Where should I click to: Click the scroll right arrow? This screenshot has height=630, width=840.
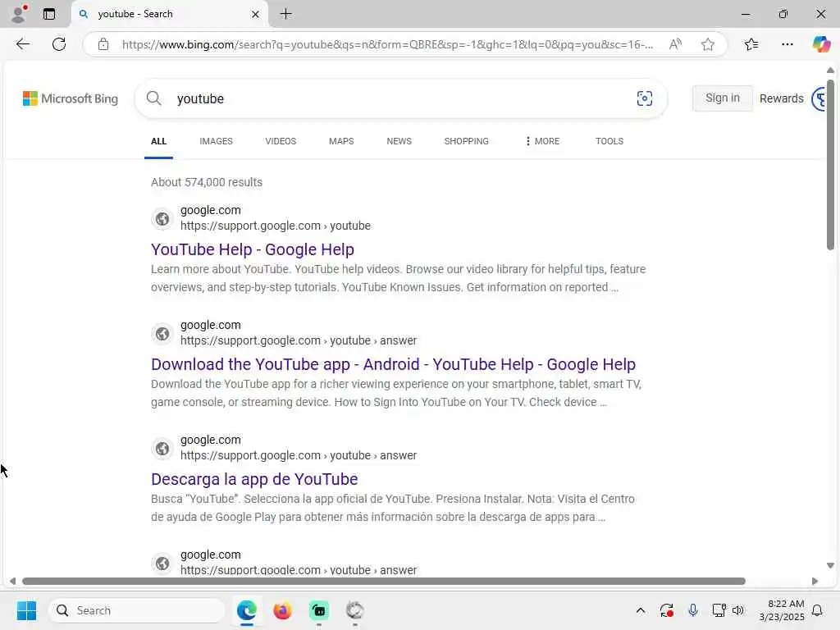click(815, 582)
